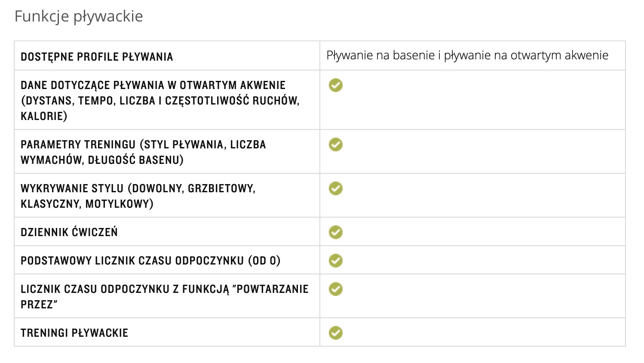The height and width of the screenshot is (363, 644).
Task: Click the Dane dotyczące pływania w otwartym akwenie label
Action: (x=160, y=101)
